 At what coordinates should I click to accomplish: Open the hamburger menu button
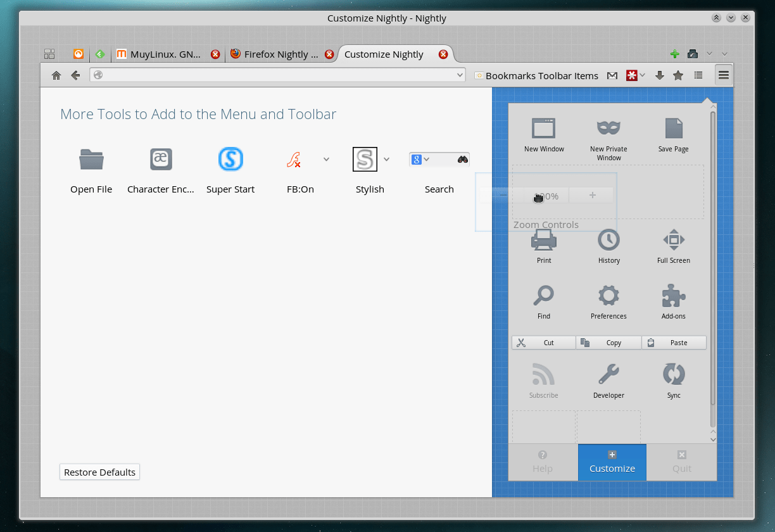coord(723,75)
